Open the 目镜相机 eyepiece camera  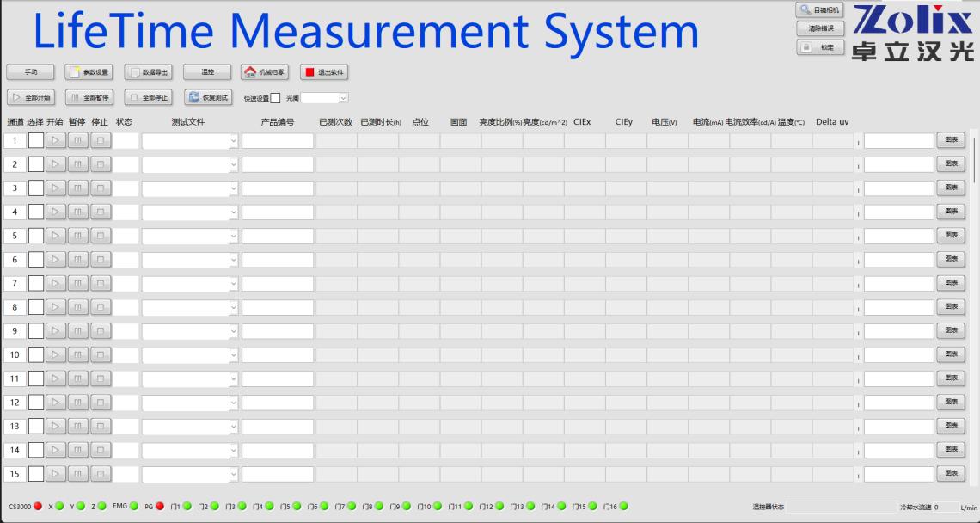pos(819,9)
